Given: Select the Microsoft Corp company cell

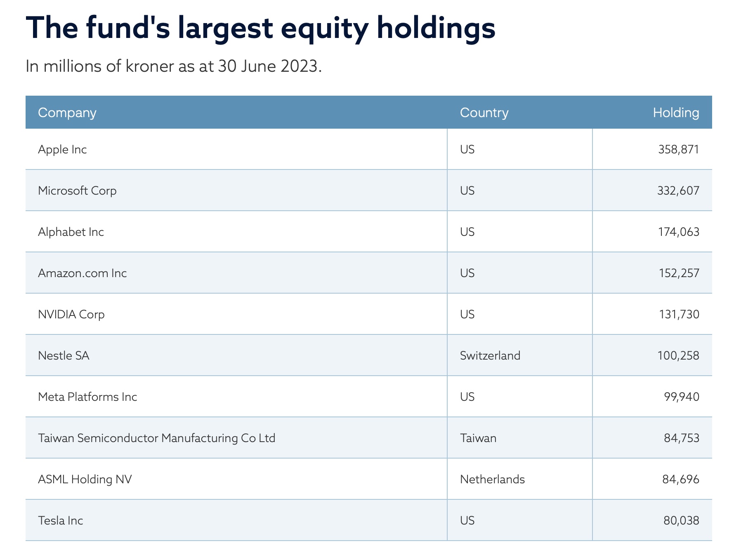Looking at the screenshot, I should (x=77, y=191).
